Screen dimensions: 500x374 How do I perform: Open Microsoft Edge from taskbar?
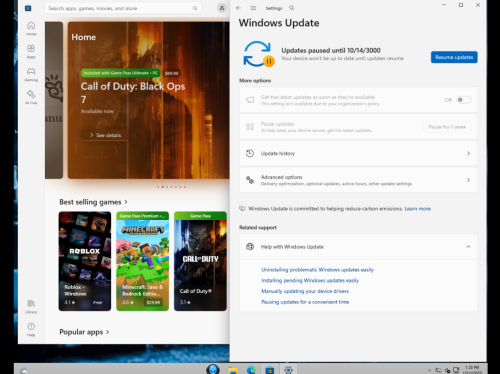tap(251, 370)
